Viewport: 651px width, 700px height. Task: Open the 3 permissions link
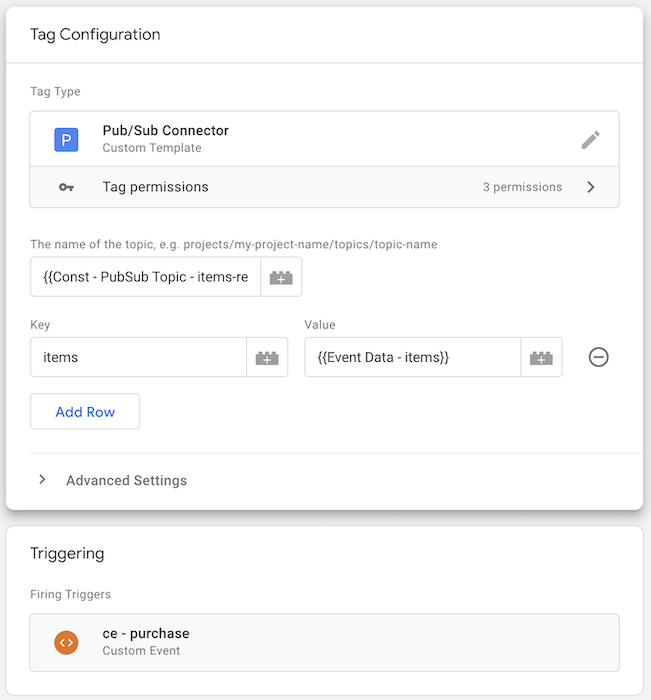click(522, 187)
